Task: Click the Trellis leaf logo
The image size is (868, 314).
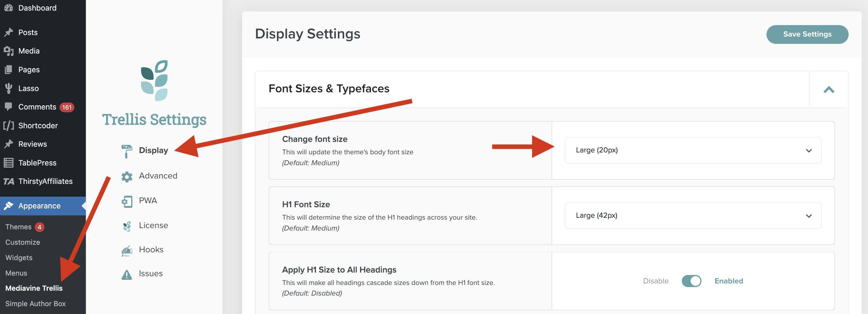Action: click(x=154, y=80)
